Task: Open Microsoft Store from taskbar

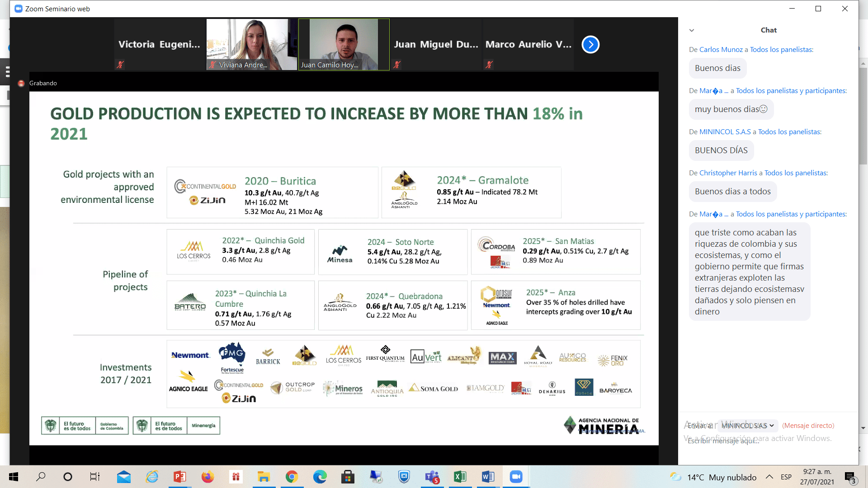Action: [348, 477]
